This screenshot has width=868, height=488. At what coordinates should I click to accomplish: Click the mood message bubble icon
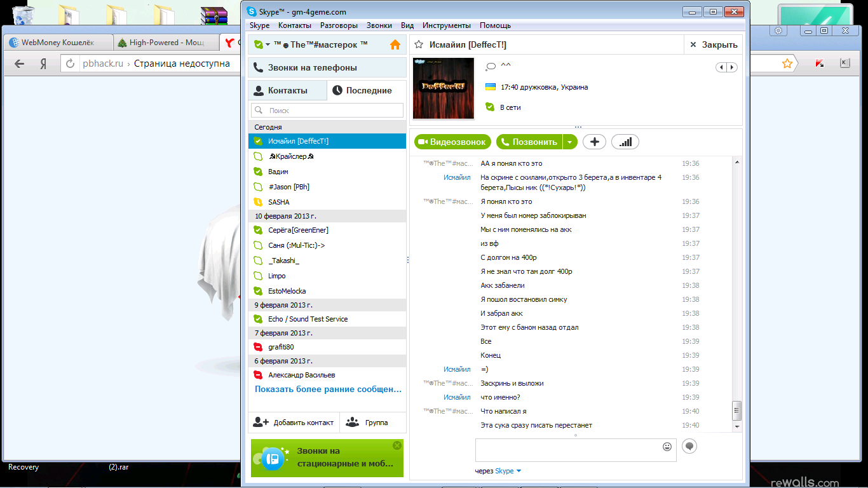pyautogui.click(x=491, y=67)
